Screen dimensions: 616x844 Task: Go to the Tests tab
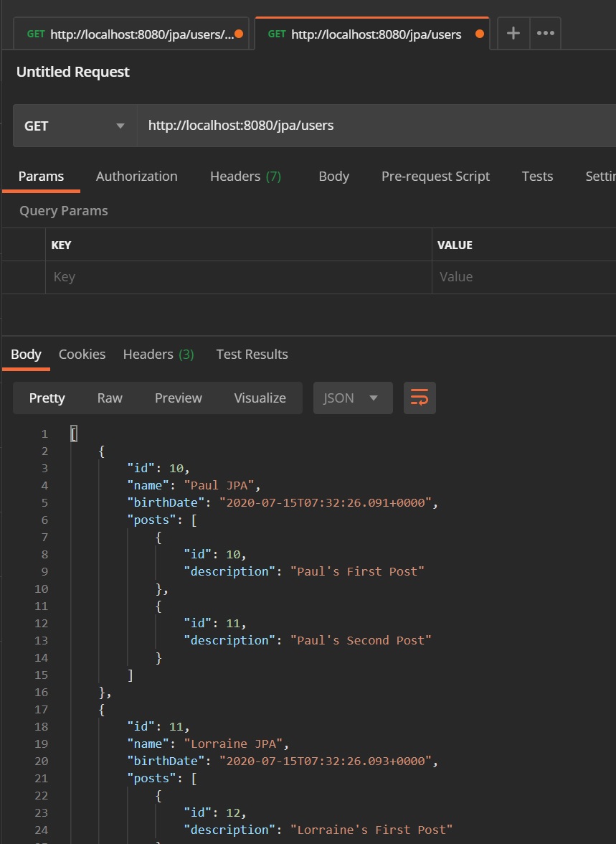[537, 177]
